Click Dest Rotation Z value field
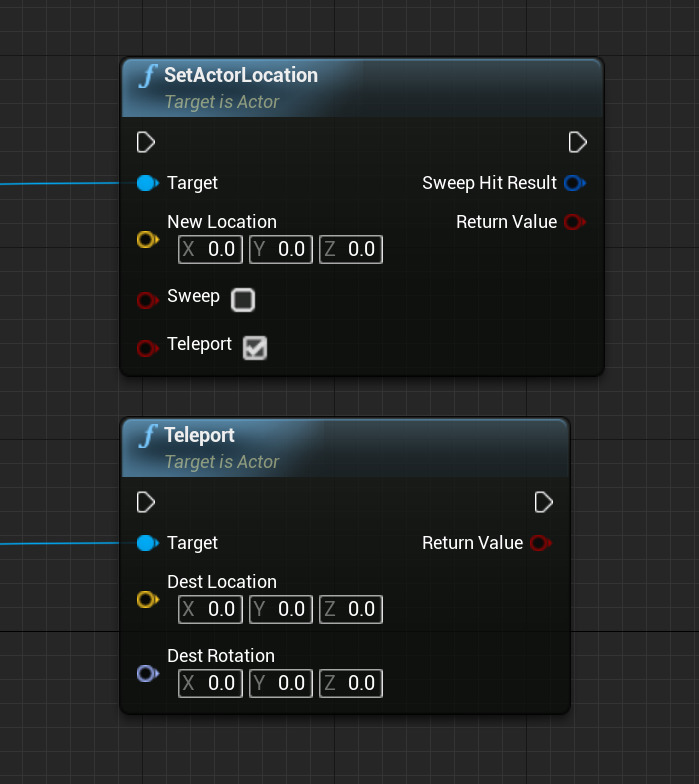This screenshot has height=784, width=699. tap(351, 683)
